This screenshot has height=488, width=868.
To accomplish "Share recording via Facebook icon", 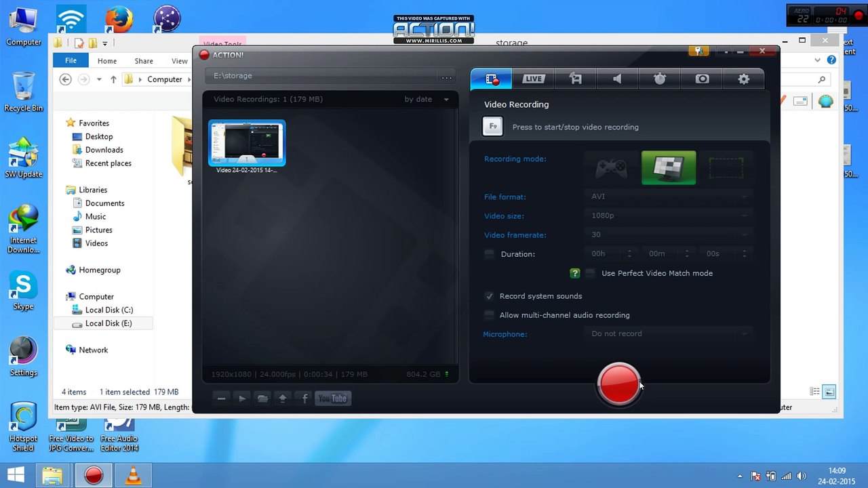I will click(304, 399).
